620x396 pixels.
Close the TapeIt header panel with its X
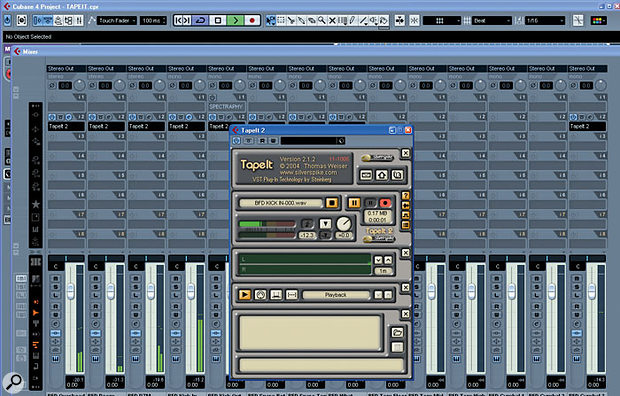coord(406,153)
